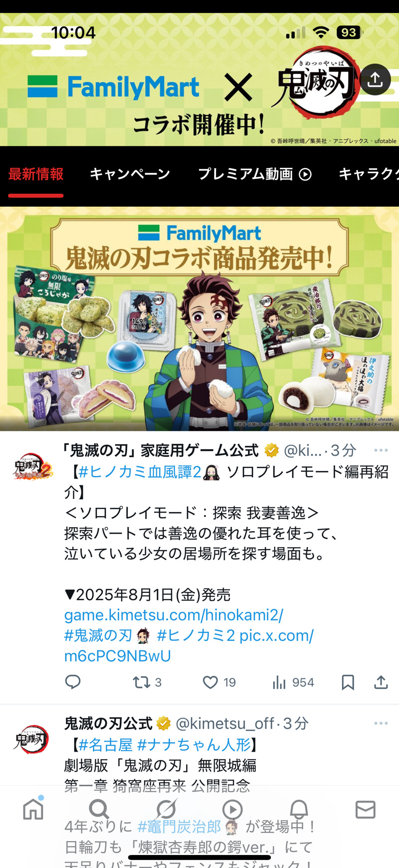The height and width of the screenshot is (868, 399).
Task: Open the FamilyMart collab products banner image
Action: tap(199, 319)
